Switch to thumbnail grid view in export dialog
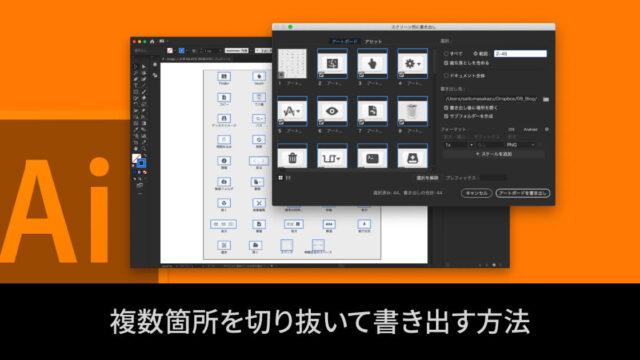Image resolution: width=640 pixels, height=360 pixels. (x=281, y=178)
